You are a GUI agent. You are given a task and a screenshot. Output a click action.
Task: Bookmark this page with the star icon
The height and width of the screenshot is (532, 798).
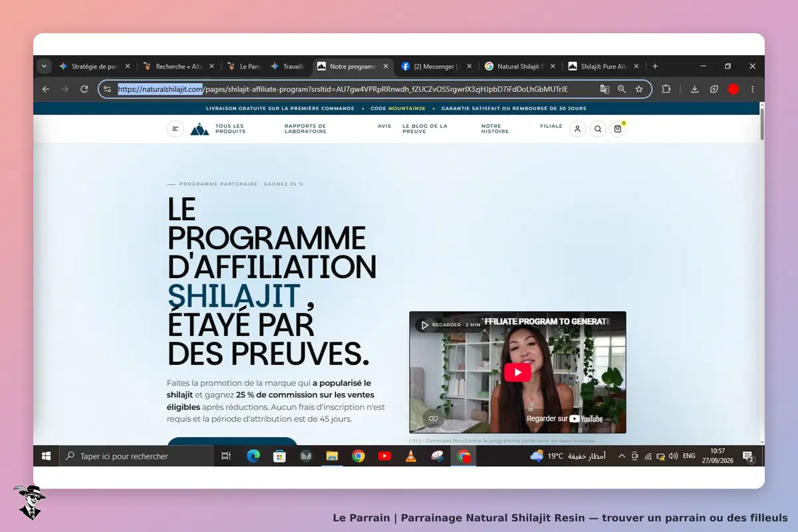[x=639, y=89]
